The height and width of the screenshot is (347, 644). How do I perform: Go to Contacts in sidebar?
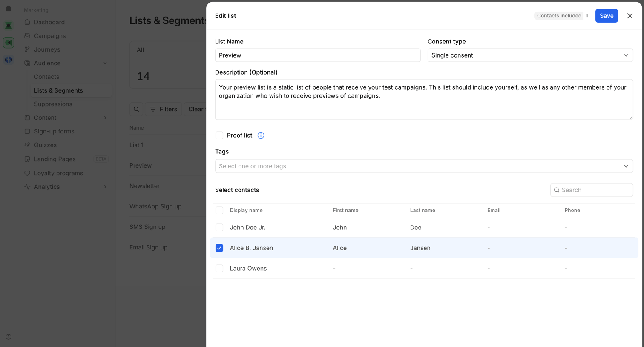click(x=46, y=77)
